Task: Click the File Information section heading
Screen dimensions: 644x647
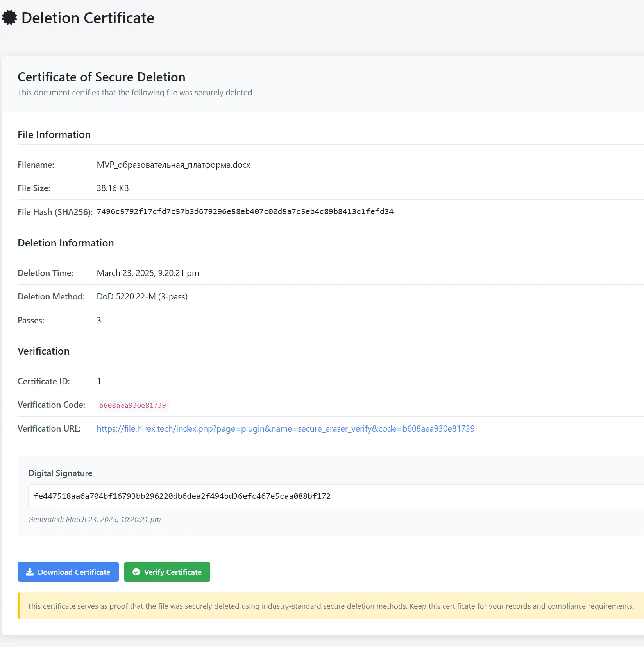Action: pyautogui.click(x=54, y=134)
